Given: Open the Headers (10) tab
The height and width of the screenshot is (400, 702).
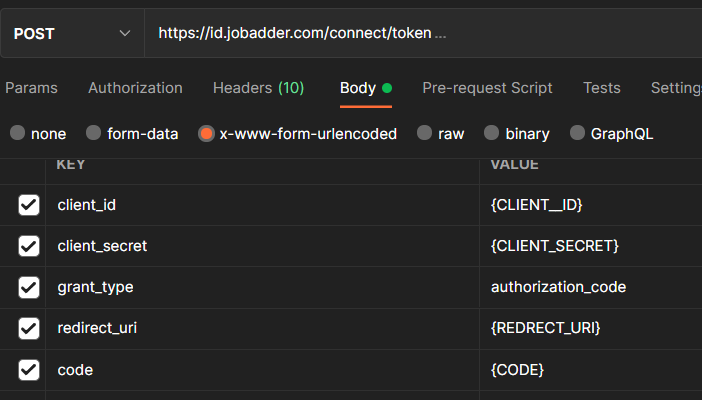Looking at the screenshot, I should (258, 88).
